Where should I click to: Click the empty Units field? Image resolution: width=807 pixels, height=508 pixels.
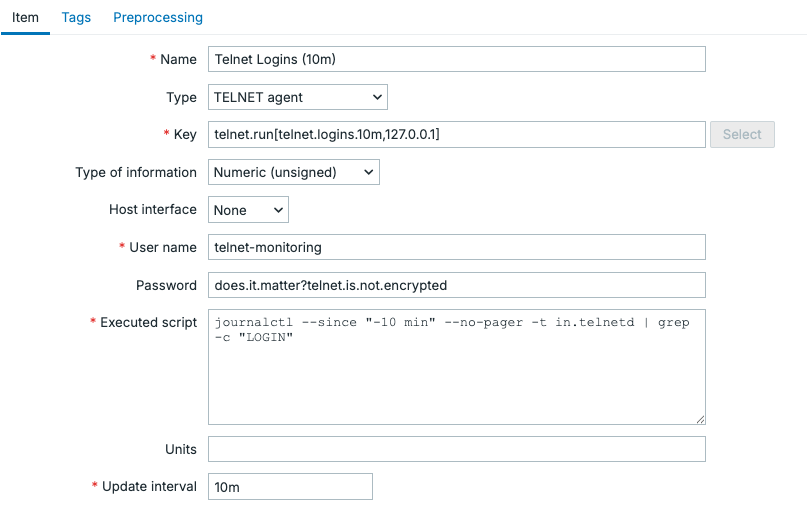tap(457, 449)
